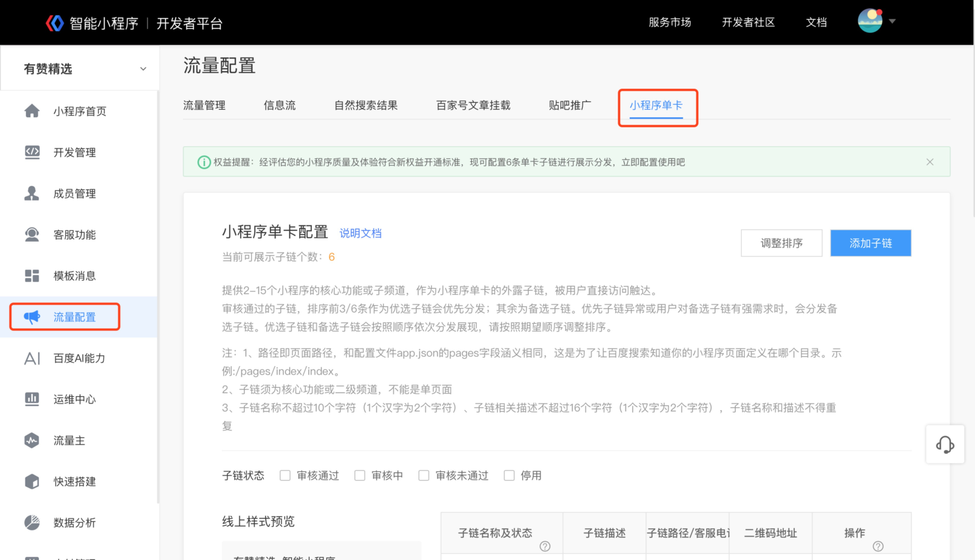The image size is (975, 560).
Task: Select the 小程序单卡 tab
Action: (x=656, y=105)
